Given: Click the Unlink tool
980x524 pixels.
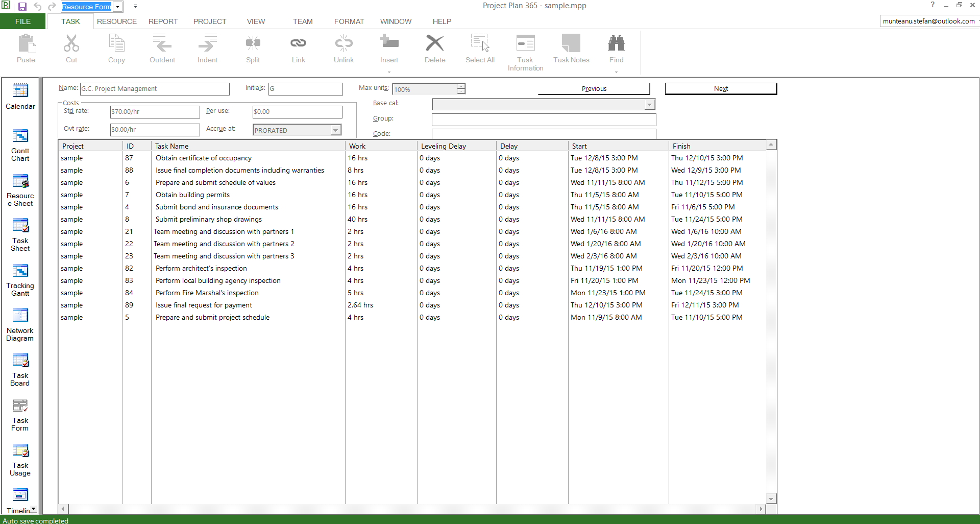Looking at the screenshot, I should point(344,49).
